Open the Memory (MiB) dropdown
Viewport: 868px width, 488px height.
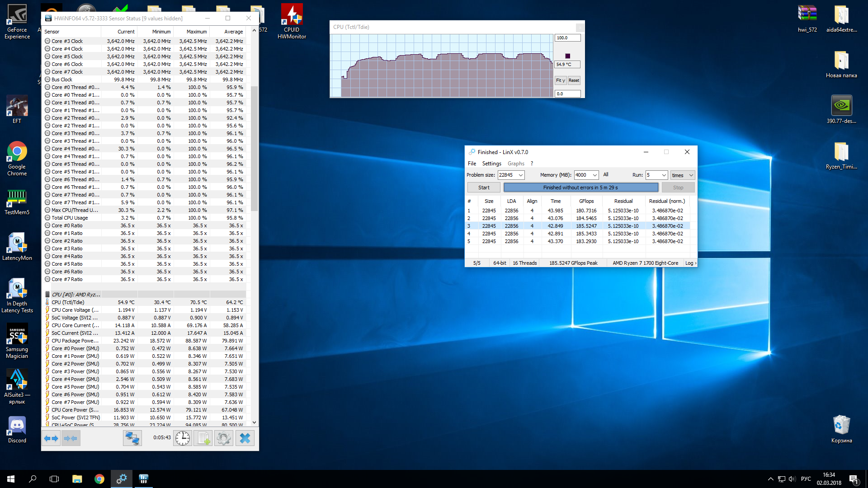point(595,175)
